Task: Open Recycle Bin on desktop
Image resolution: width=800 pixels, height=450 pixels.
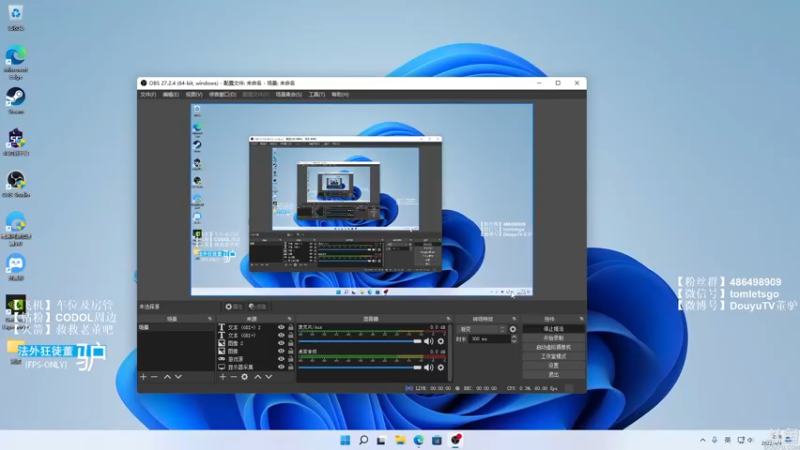Action: click(16, 17)
